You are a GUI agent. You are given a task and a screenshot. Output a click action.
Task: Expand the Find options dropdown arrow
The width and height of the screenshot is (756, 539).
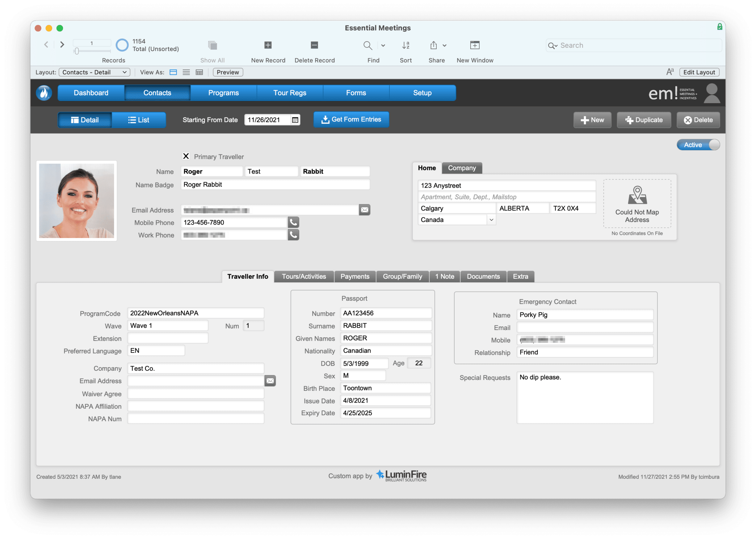point(383,45)
